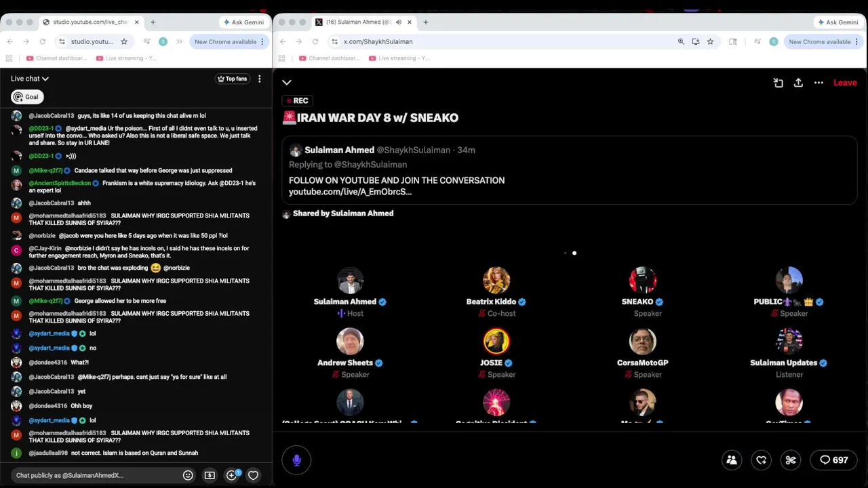
Task: Open Chrome three-dot menu in X window
Action: tap(856, 41)
